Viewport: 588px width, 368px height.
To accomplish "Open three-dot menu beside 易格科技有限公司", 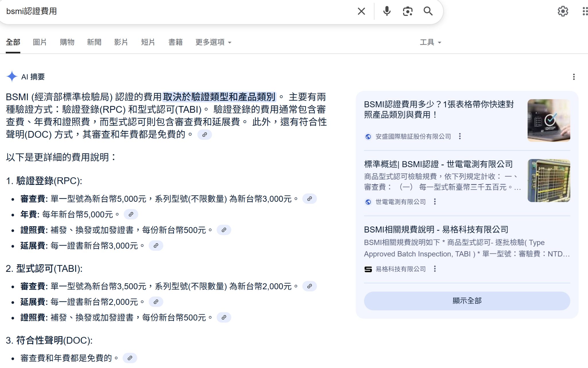I will (x=435, y=269).
